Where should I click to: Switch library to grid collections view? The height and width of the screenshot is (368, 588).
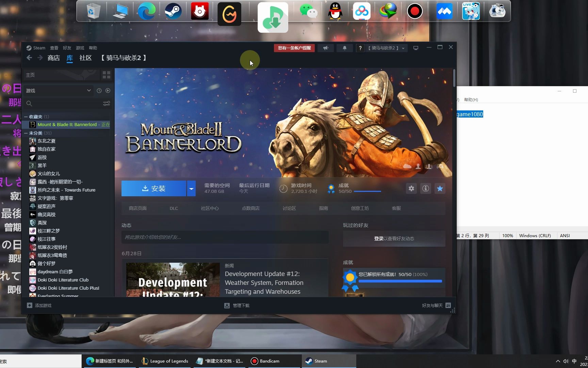click(x=107, y=75)
